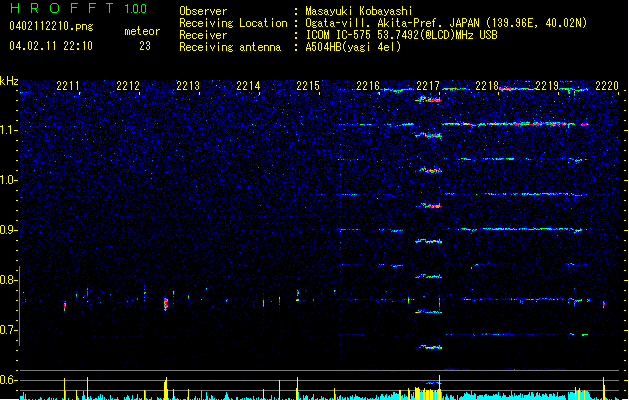Click the 'meteor' label
Viewport: 629px width, 400px height.
coord(142,31)
